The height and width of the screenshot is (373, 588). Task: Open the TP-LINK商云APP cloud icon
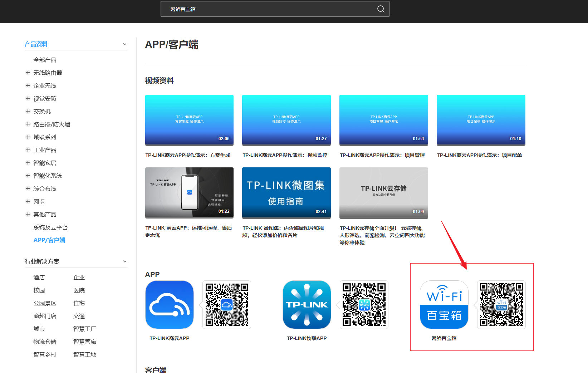coord(170,305)
